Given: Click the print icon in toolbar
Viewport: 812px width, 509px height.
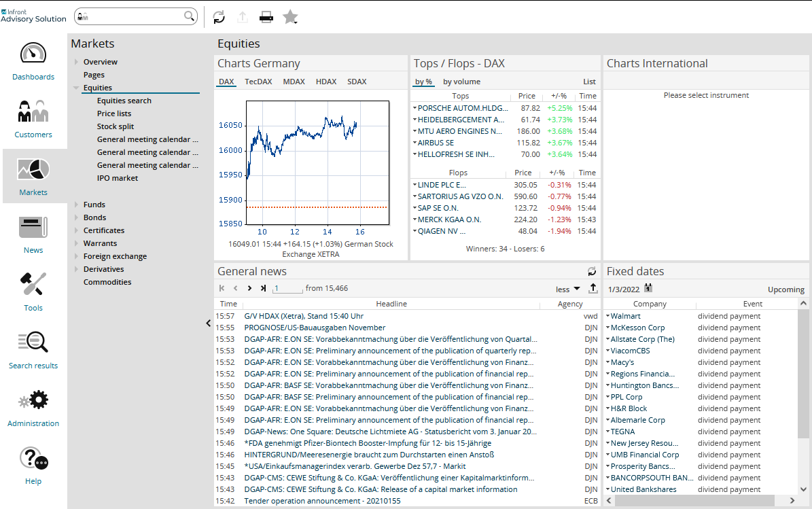Looking at the screenshot, I should coord(266,17).
